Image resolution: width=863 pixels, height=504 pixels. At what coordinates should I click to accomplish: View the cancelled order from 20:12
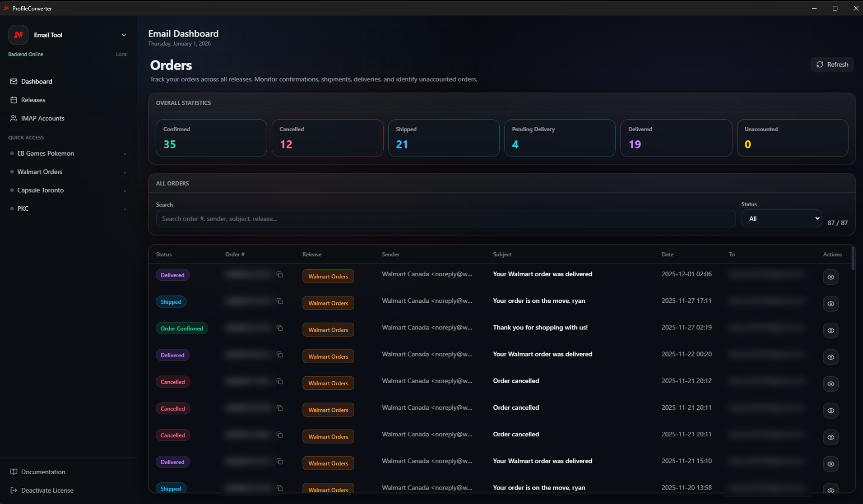click(x=831, y=384)
